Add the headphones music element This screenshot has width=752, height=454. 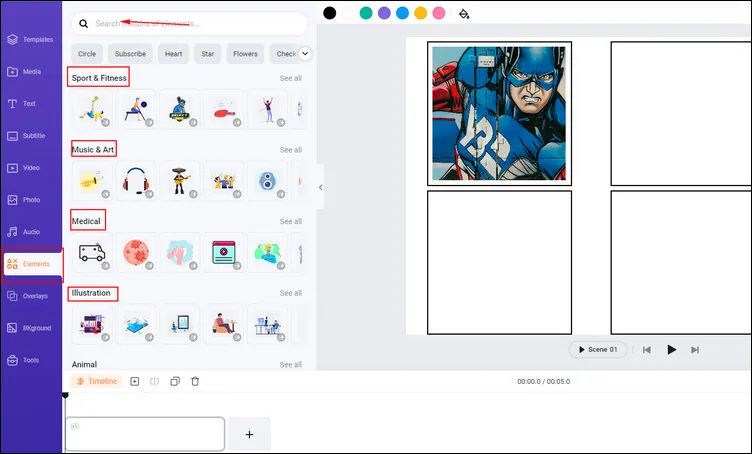[x=136, y=181]
